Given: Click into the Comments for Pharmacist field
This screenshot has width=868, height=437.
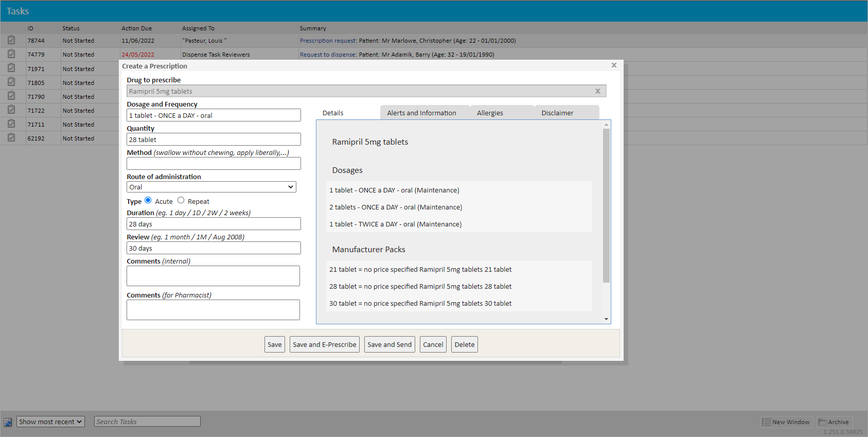Looking at the screenshot, I should coord(213,310).
